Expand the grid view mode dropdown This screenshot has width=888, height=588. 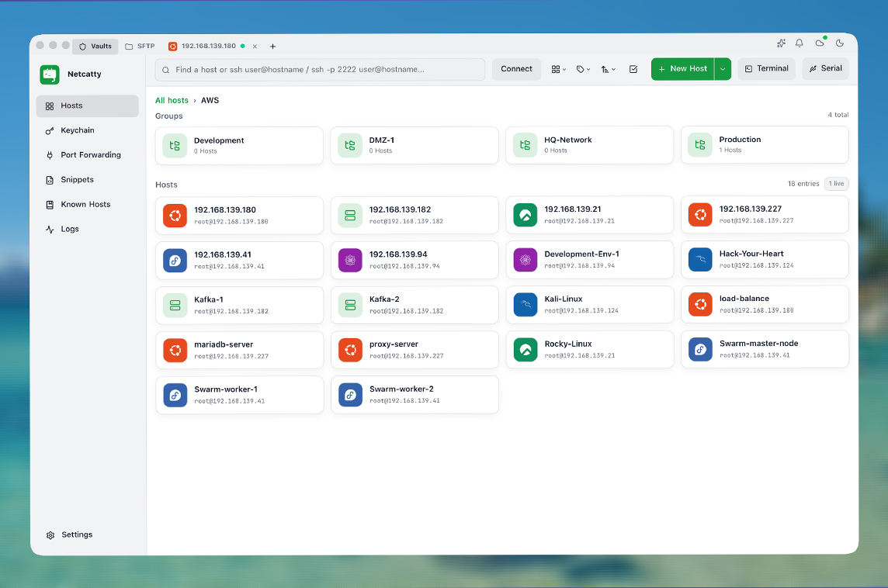tap(559, 69)
